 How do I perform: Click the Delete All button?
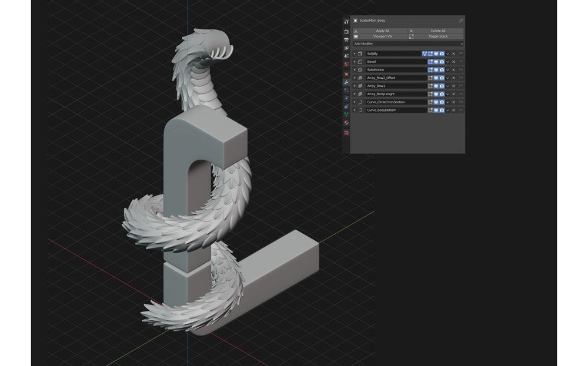click(x=438, y=31)
